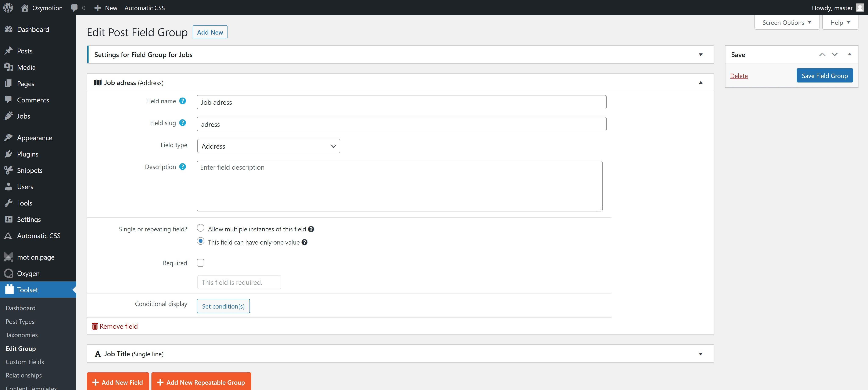The height and width of the screenshot is (390, 868).
Task: Click the Delete link in Save box
Action: 739,76
